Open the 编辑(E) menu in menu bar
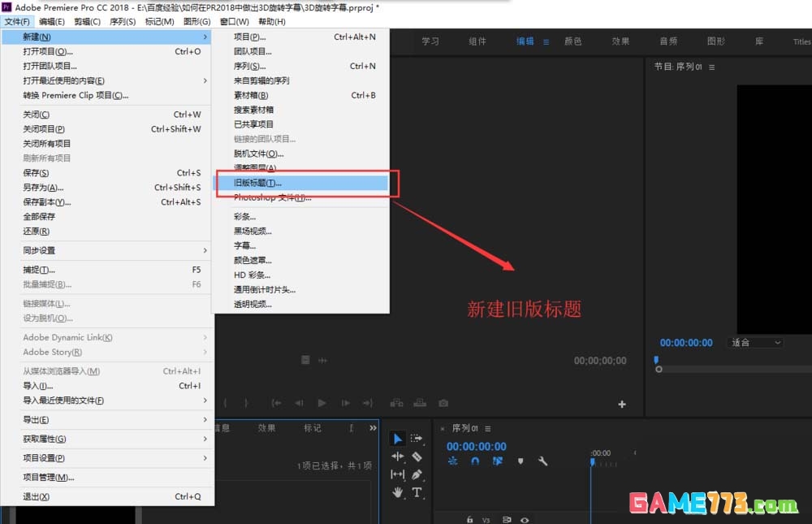The image size is (812, 524). coord(52,21)
